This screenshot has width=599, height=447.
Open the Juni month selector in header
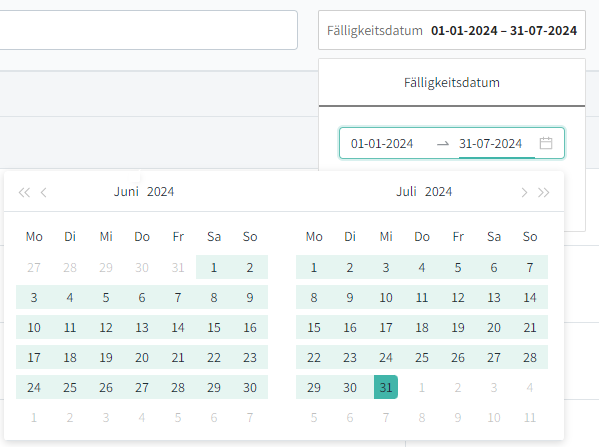coord(126,191)
